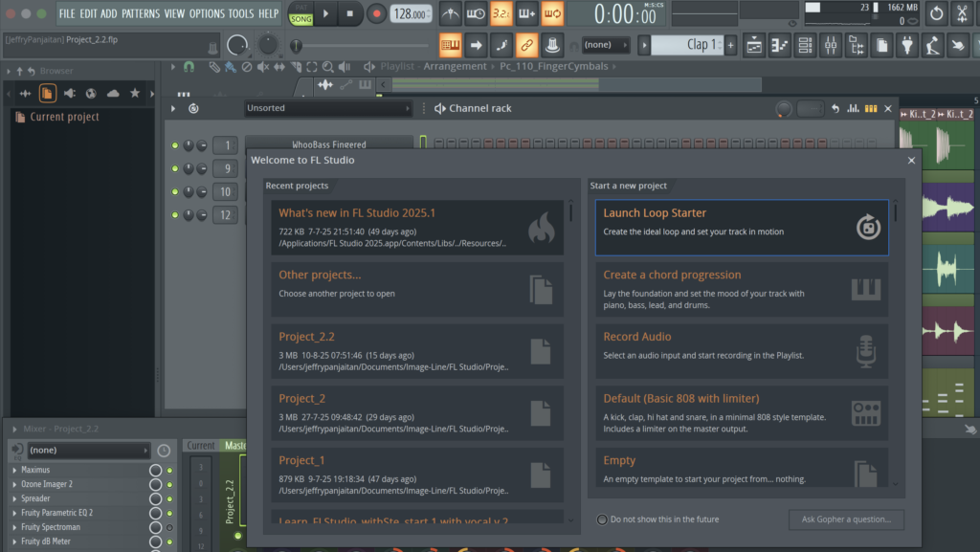980x552 pixels.
Task: Click the Play button in transport
Action: click(325, 13)
